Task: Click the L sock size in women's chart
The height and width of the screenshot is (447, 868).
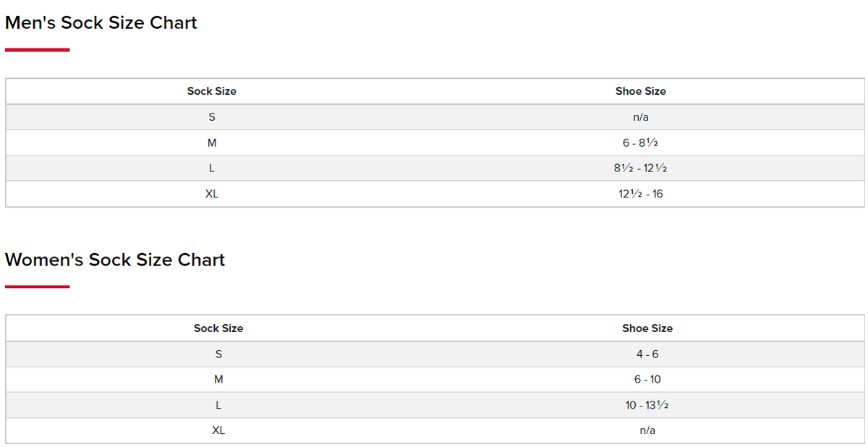Action: coord(218,405)
